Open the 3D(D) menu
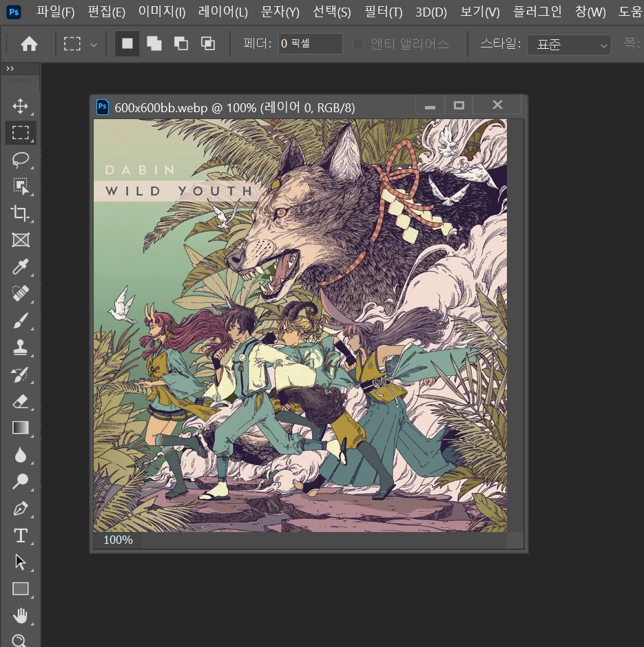The width and height of the screenshot is (644, 647). [x=431, y=12]
